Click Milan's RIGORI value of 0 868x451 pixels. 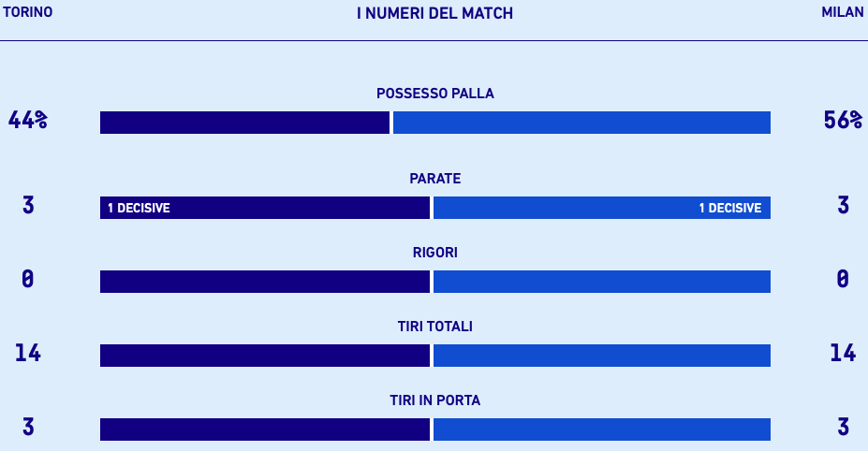pos(843,279)
